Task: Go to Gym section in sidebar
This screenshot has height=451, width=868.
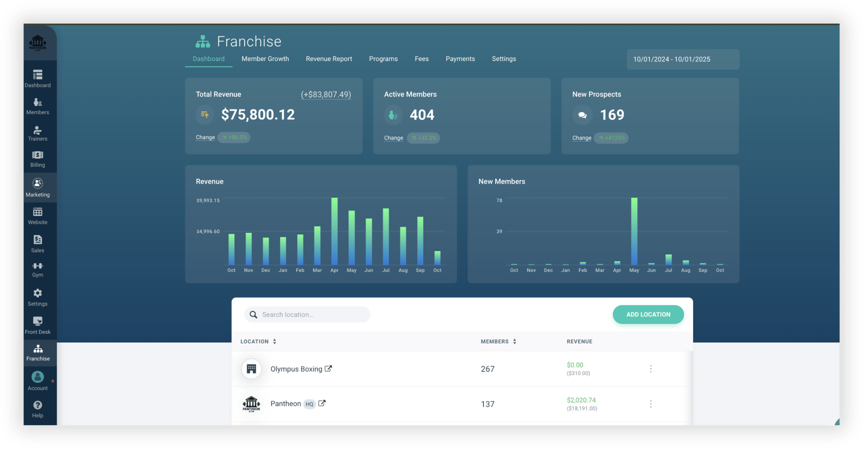Action: (x=38, y=270)
